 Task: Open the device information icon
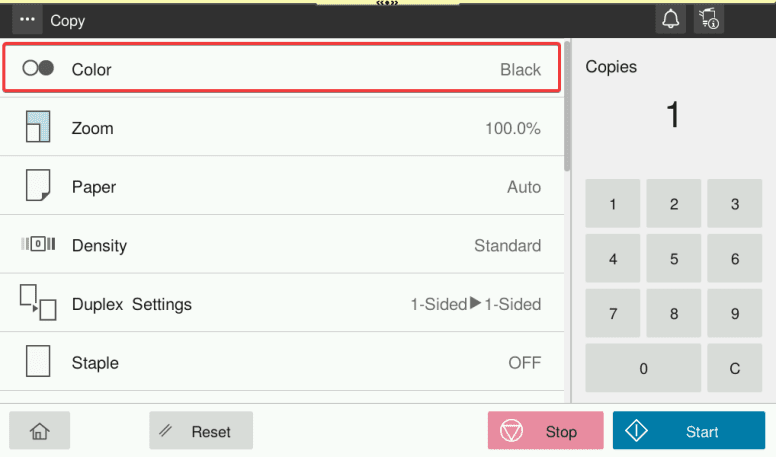pyautogui.click(x=708, y=19)
